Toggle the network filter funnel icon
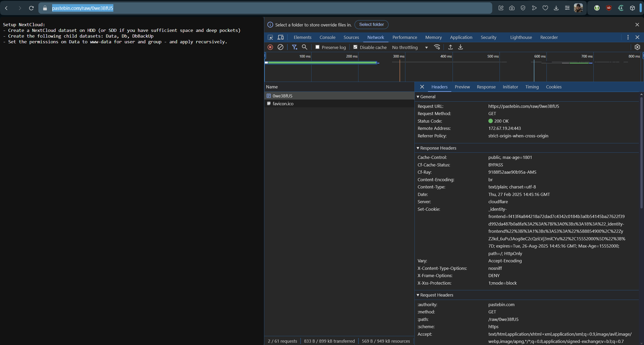The height and width of the screenshot is (345, 644). tap(294, 47)
